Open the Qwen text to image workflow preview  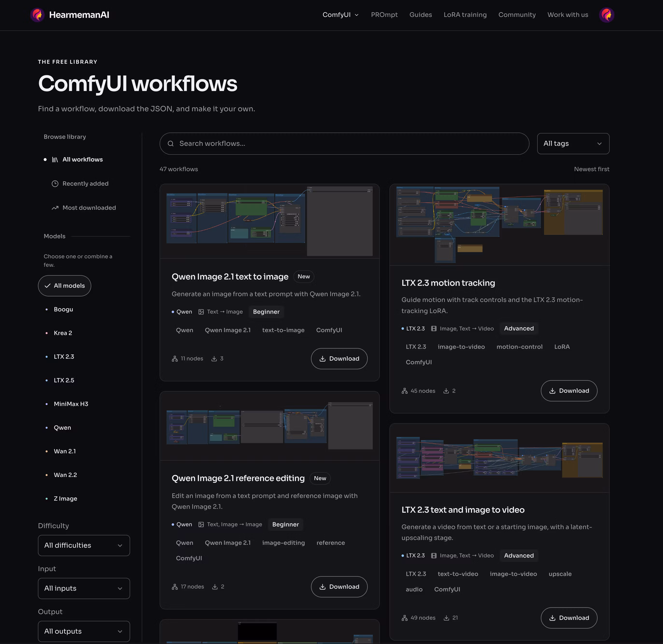coord(270,222)
